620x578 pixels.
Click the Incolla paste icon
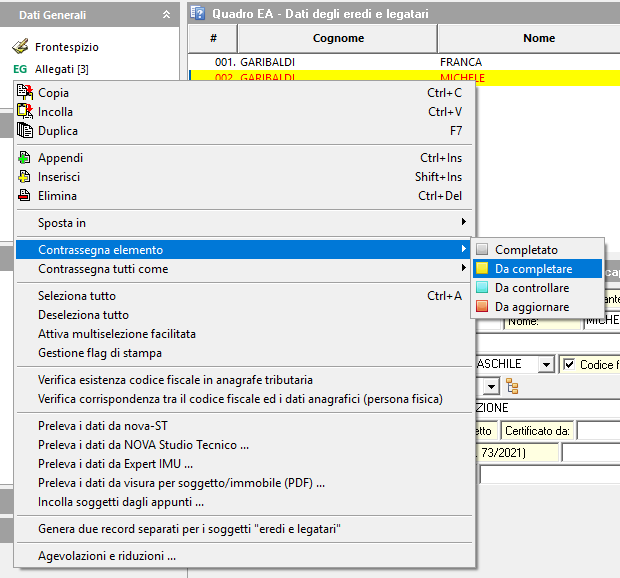tap(25, 112)
